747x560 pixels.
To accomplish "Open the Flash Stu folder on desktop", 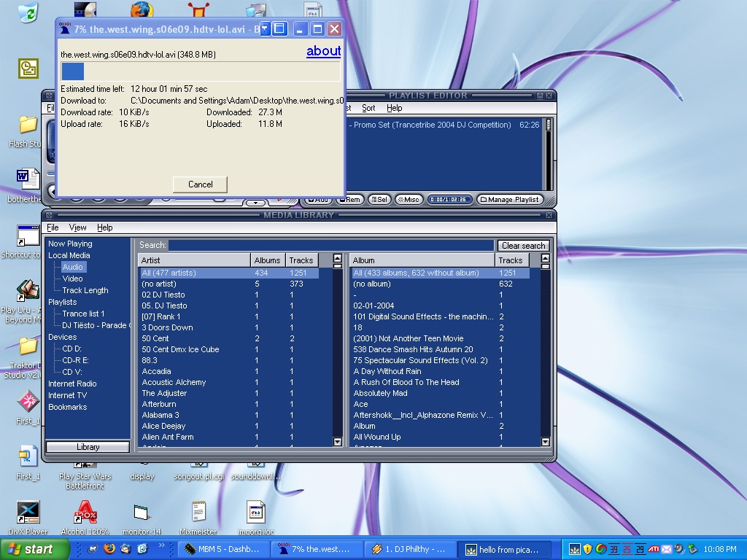I will [x=28, y=125].
